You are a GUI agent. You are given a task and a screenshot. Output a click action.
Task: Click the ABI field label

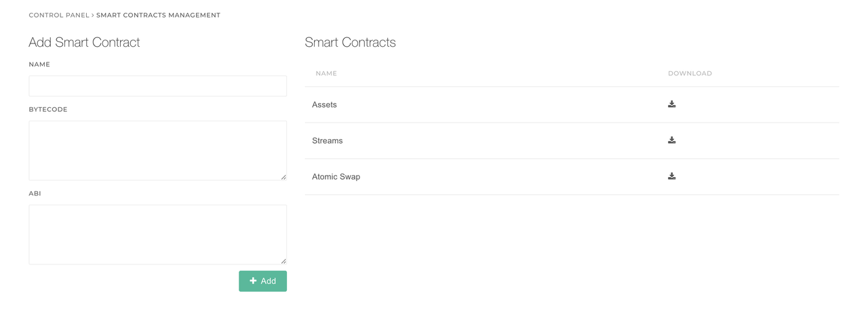click(x=35, y=193)
